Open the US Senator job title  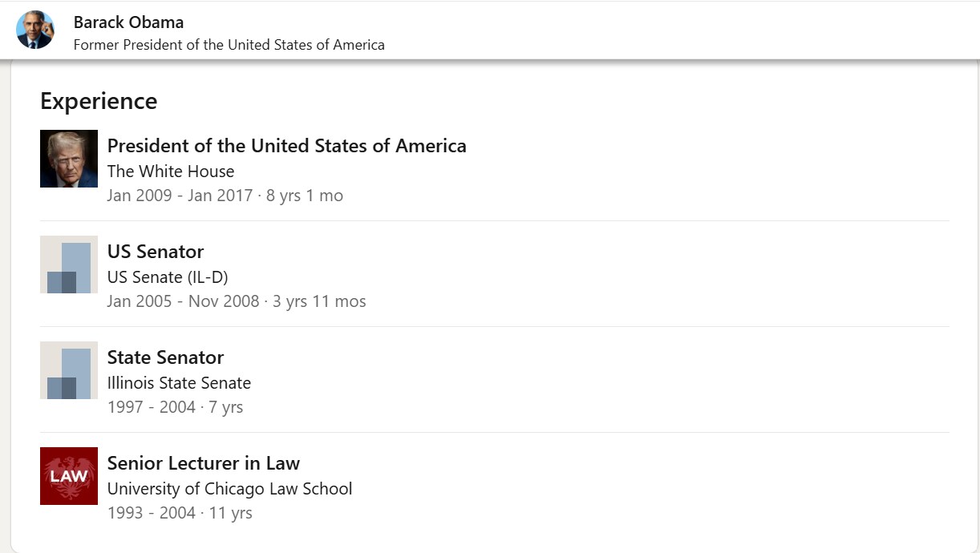pyautogui.click(x=156, y=252)
